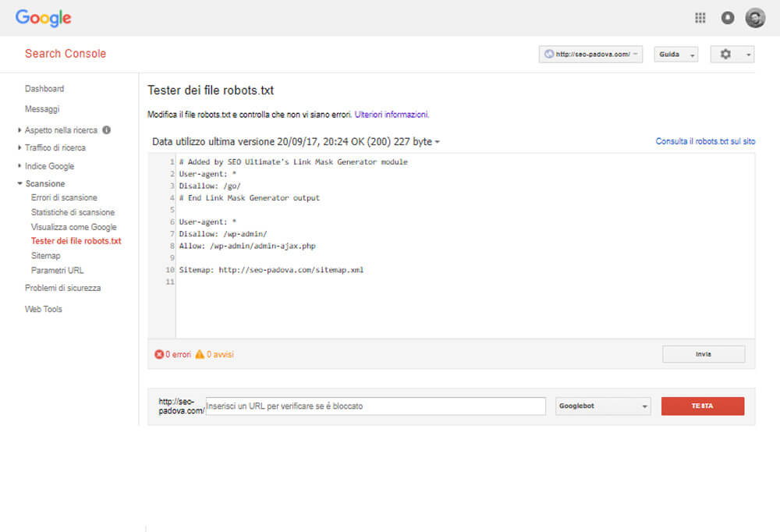Viewport: 780px width, 532px height.
Task: Click the info icon beside Aspetto nella ricerca
Action: 106,130
